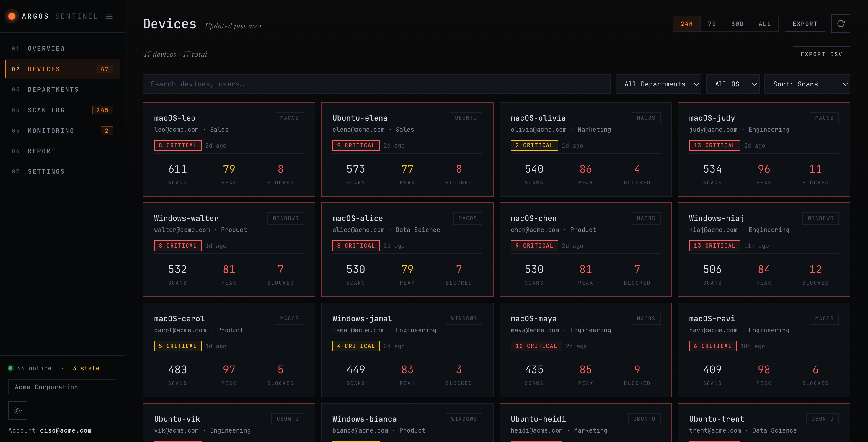The height and width of the screenshot is (442, 868).
Task: Click the Search devices, users field
Action: point(376,84)
